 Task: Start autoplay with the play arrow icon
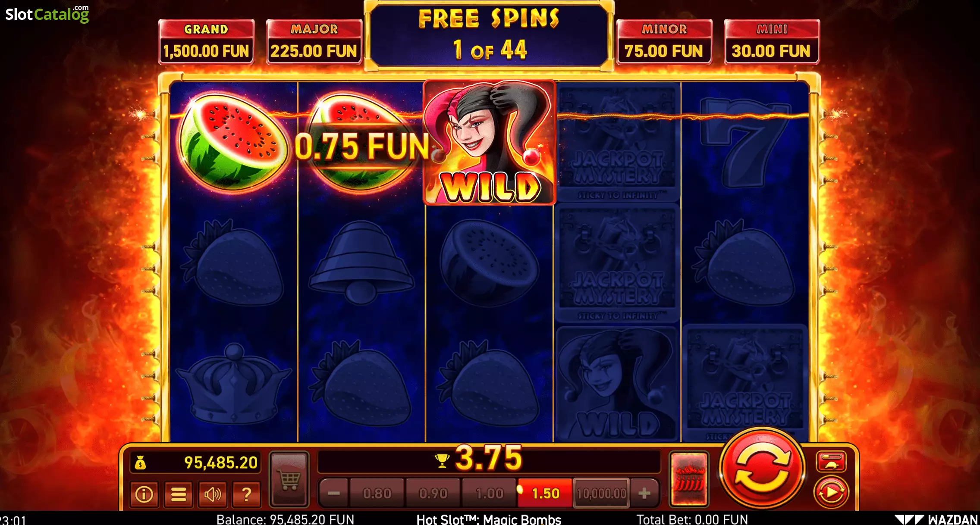click(x=831, y=492)
